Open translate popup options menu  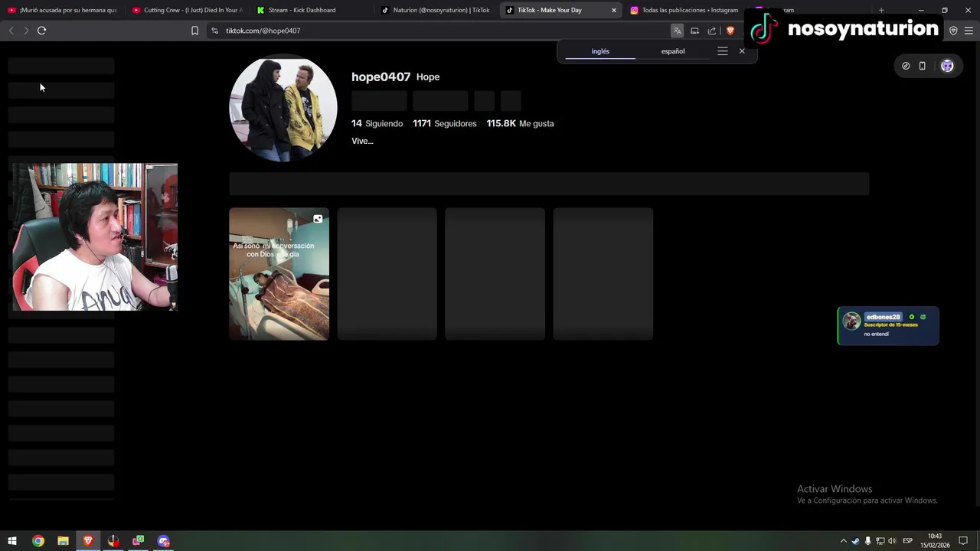click(722, 51)
